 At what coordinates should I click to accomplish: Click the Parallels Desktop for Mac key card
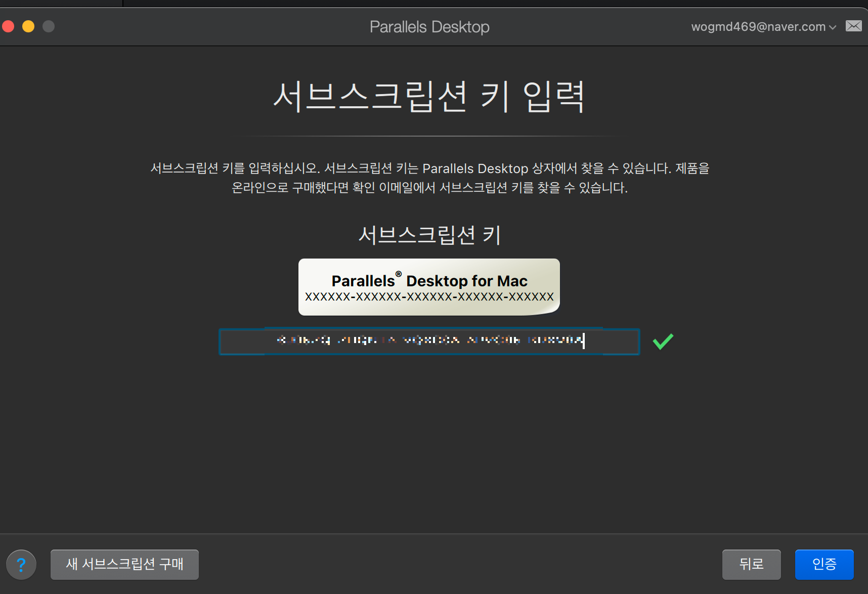pos(429,287)
